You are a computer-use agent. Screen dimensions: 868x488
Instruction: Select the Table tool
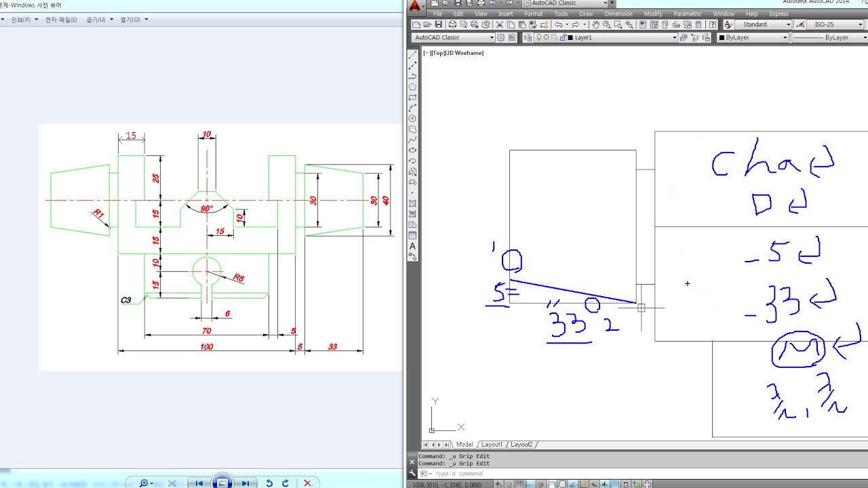coord(412,235)
